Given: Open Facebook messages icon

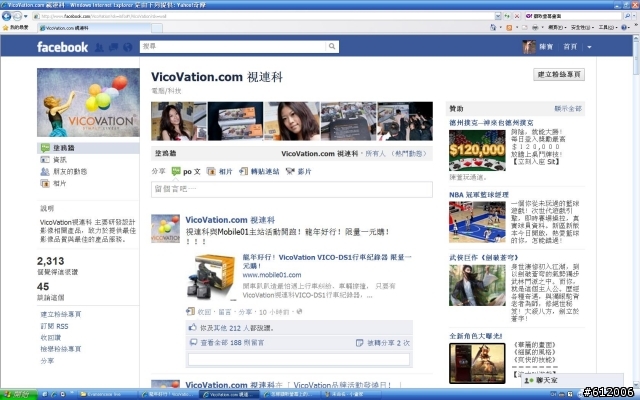Looking at the screenshot, I should (x=113, y=47).
